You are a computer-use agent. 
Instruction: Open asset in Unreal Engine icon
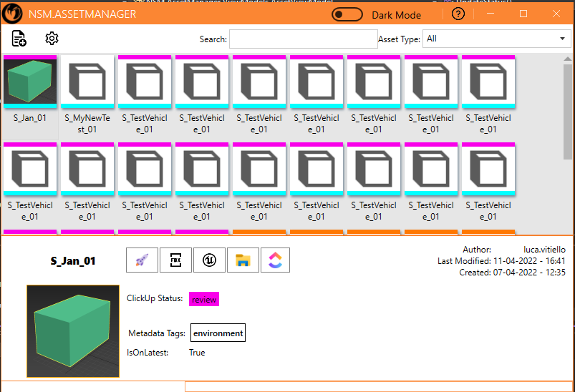(209, 260)
